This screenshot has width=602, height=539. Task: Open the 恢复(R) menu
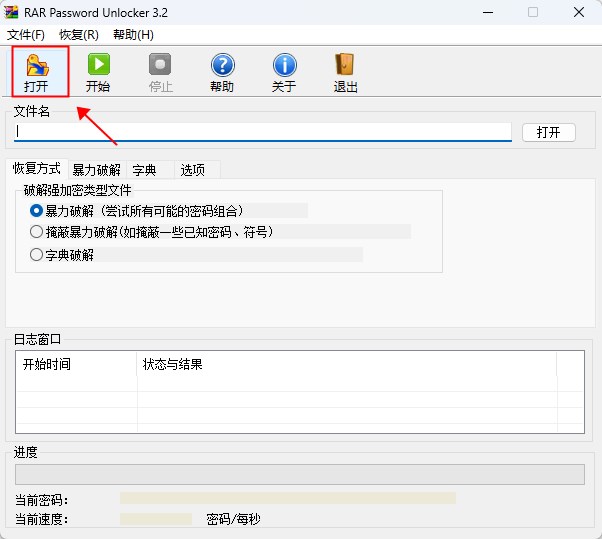point(79,35)
